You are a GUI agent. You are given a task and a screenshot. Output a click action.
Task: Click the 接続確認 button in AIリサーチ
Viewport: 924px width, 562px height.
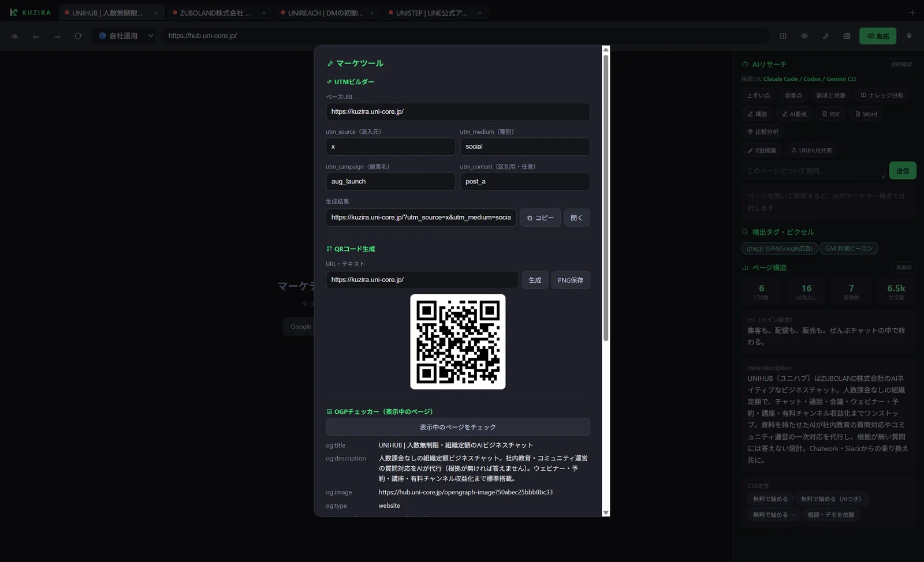pyautogui.click(x=901, y=64)
